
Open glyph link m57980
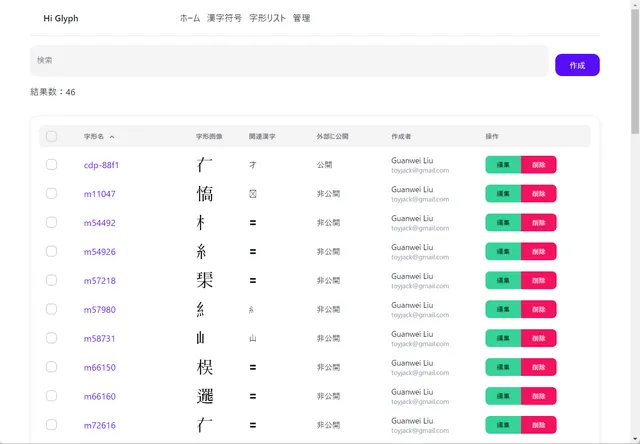pos(100,310)
